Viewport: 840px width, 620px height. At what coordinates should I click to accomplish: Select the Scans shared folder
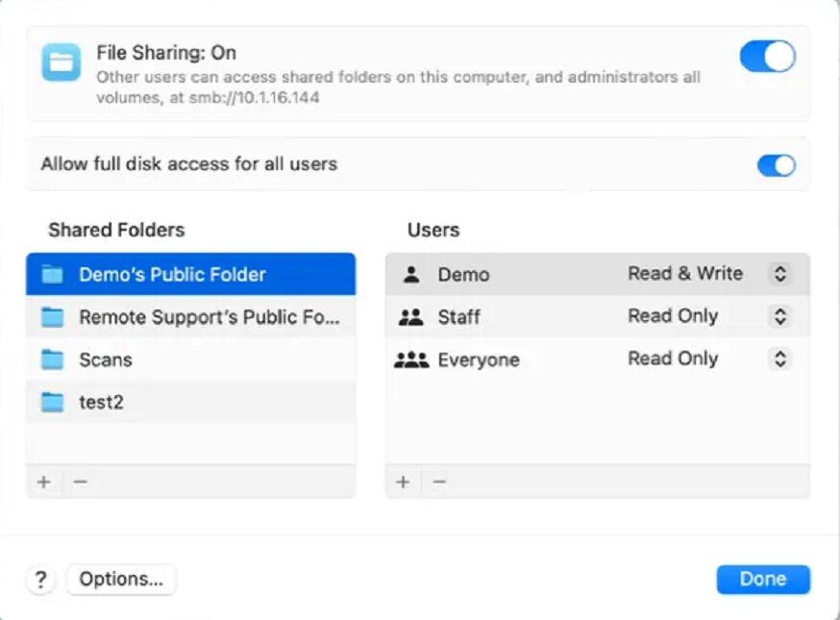(x=190, y=360)
